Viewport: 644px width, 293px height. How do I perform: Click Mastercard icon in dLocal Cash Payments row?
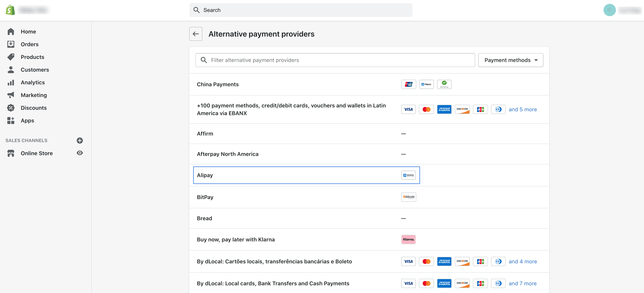[x=426, y=284]
